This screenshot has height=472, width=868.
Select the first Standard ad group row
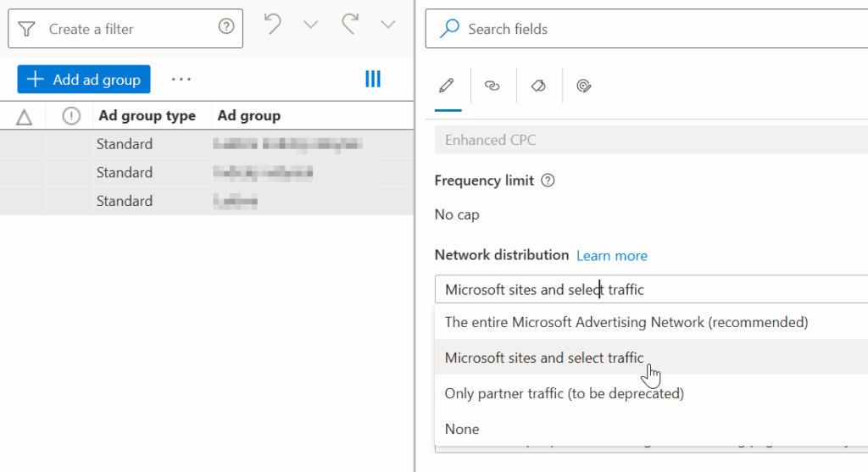[x=207, y=144]
